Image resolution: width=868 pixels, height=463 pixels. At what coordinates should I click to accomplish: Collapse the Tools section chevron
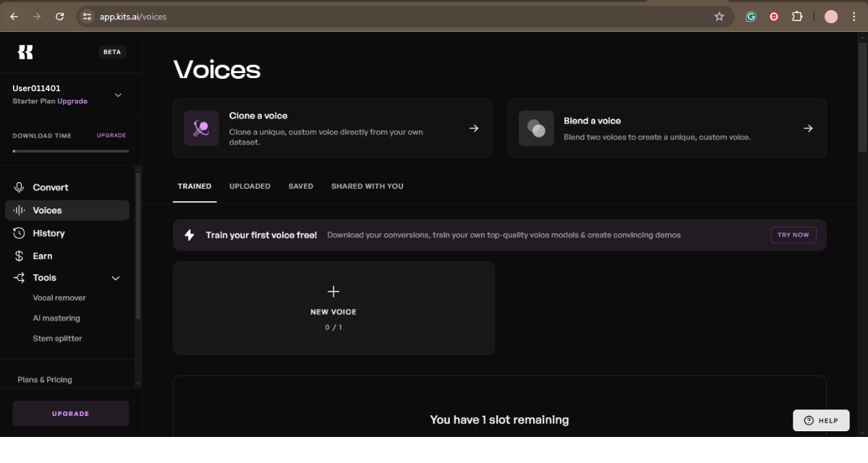[x=115, y=278]
